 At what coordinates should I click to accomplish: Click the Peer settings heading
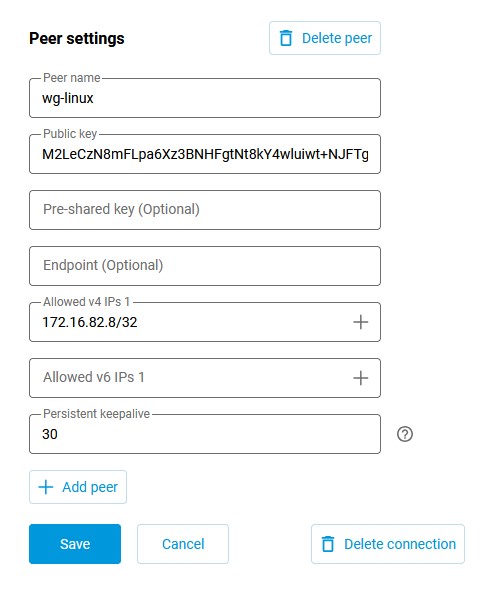77,38
